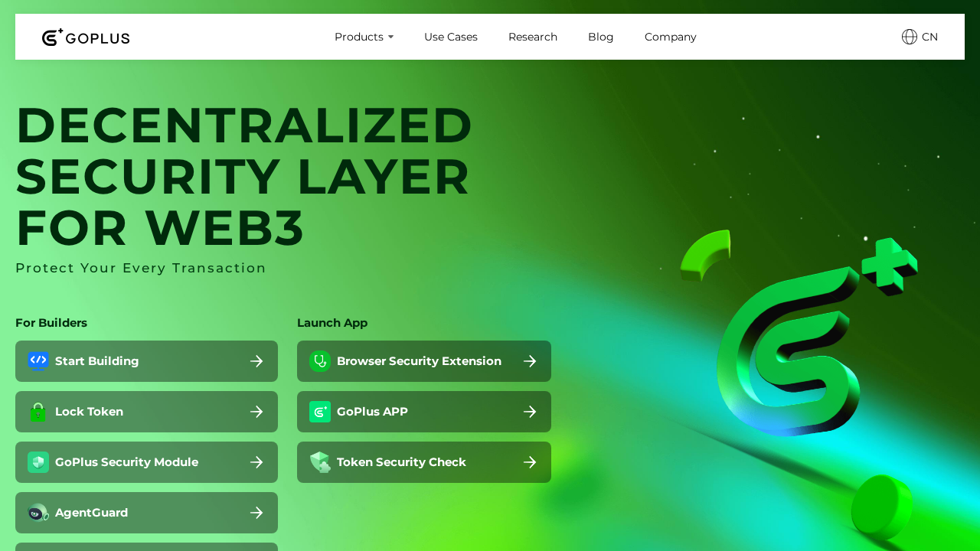Launch the Token Security Check
The height and width of the screenshot is (551, 980).
click(x=424, y=462)
